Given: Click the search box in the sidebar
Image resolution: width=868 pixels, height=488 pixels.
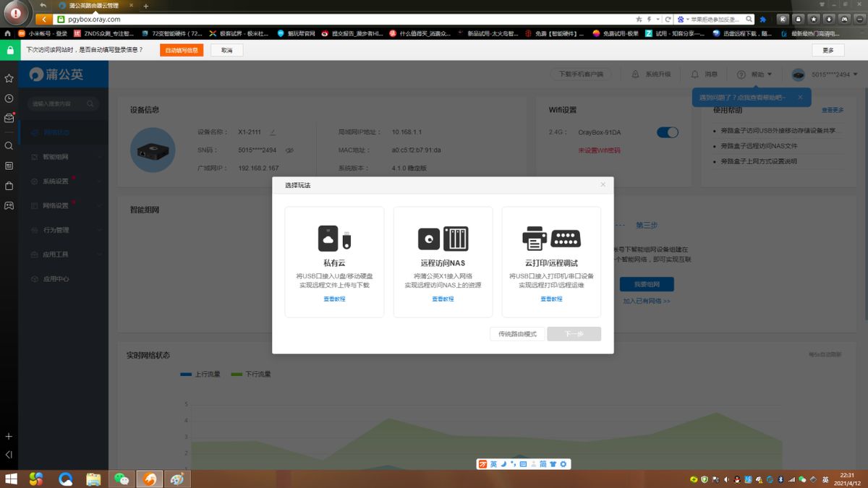Looking at the screenshot, I should [x=63, y=104].
